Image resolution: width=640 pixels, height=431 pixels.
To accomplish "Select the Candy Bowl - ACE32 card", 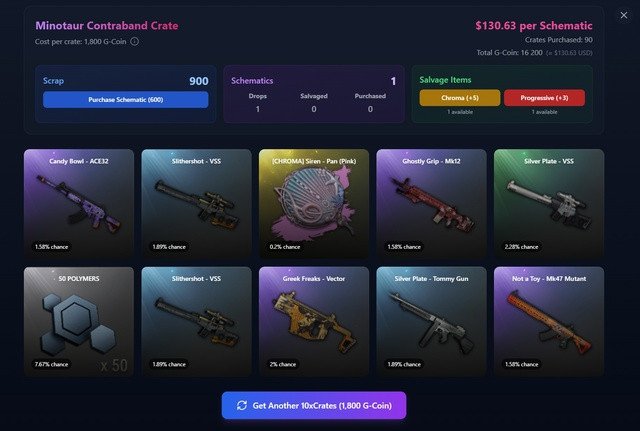I will [x=79, y=204].
